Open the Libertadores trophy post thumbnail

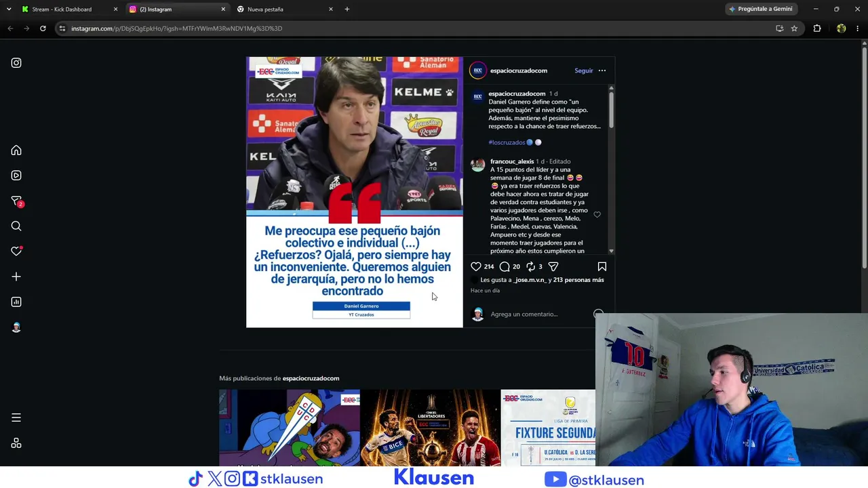[x=431, y=428]
